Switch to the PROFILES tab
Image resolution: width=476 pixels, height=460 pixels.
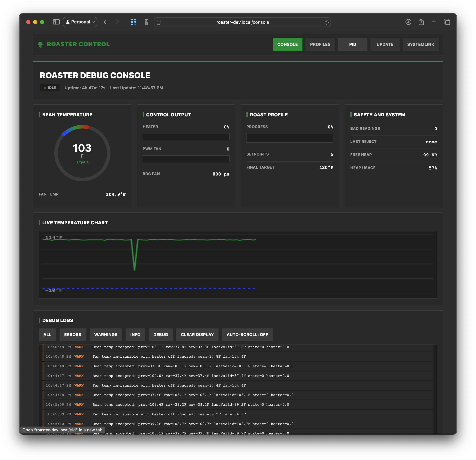(320, 44)
